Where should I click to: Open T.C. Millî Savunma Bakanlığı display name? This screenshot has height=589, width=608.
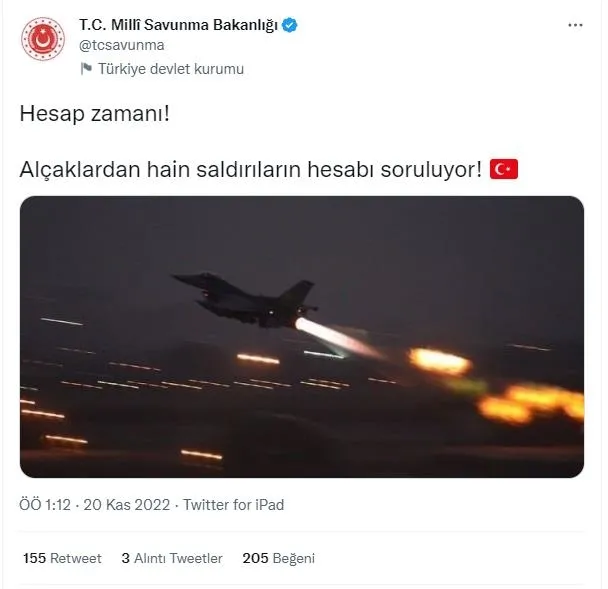[x=179, y=25]
